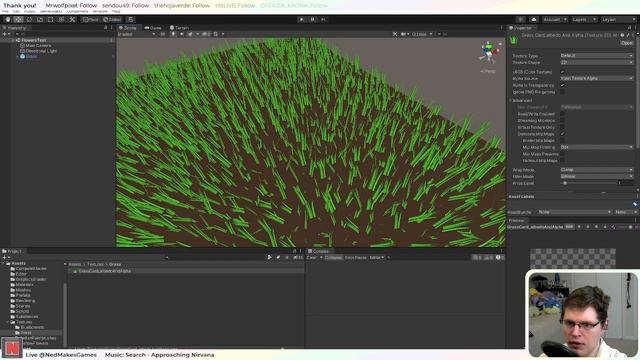Image resolution: width=640 pixels, height=360 pixels.
Task: Open the Wrap Mode dropdown
Action: [x=597, y=169]
